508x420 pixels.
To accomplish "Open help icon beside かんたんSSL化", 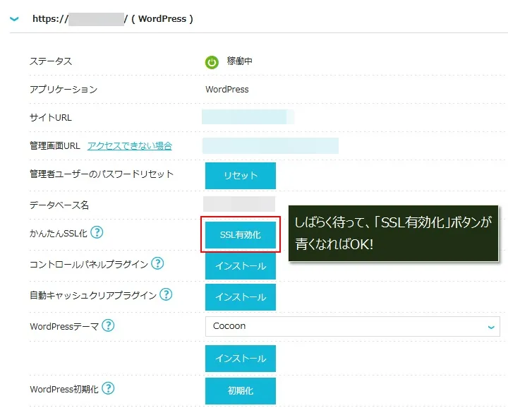I will pyautogui.click(x=97, y=233).
